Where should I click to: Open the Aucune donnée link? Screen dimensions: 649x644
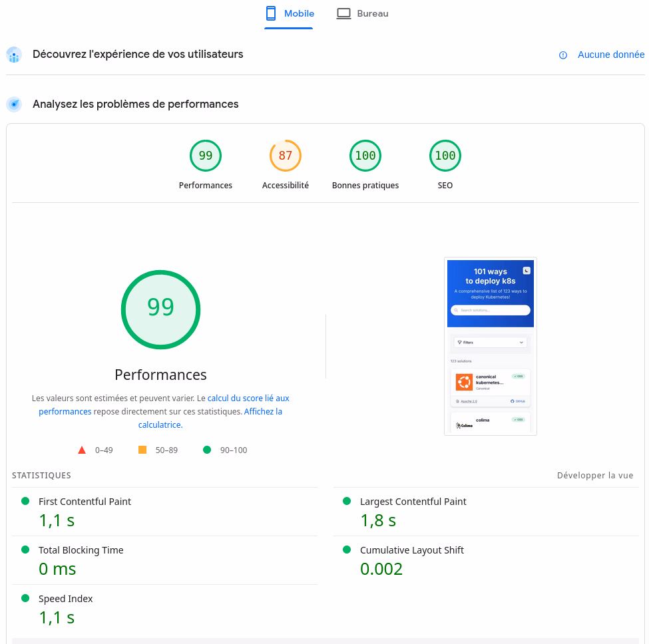(611, 55)
